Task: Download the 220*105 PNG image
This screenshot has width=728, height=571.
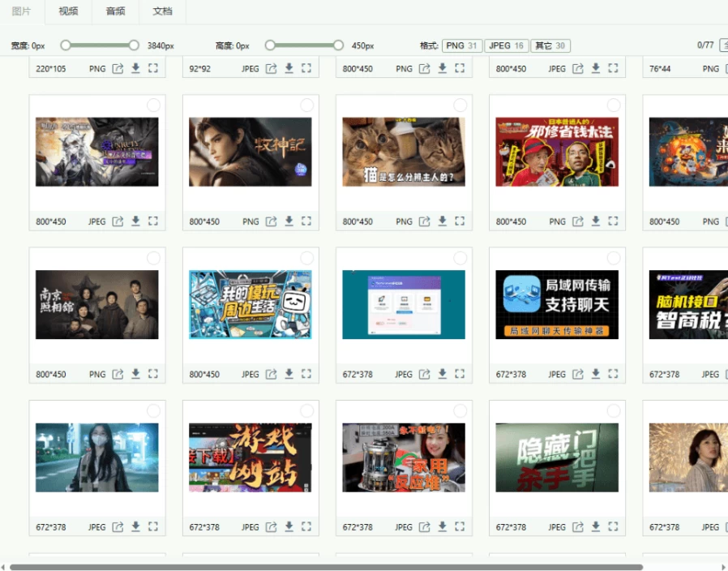Action: pyautogui.click(x=135, y=68)
